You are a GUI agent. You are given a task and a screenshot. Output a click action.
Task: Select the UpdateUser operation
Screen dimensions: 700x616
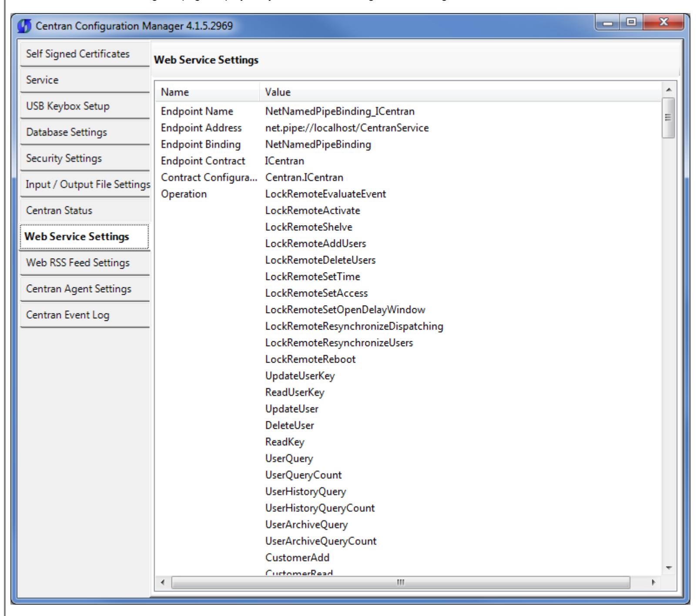tap(292, 409)
